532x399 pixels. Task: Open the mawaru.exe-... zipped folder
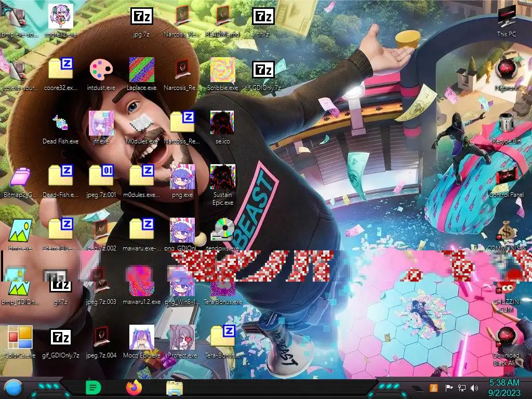pyautogui.click(x=141, y=229)
